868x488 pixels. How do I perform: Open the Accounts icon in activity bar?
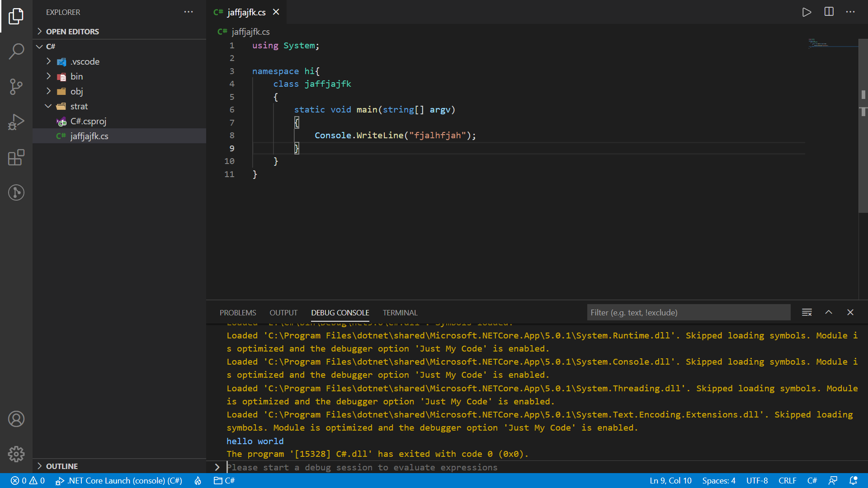point(16,419)
